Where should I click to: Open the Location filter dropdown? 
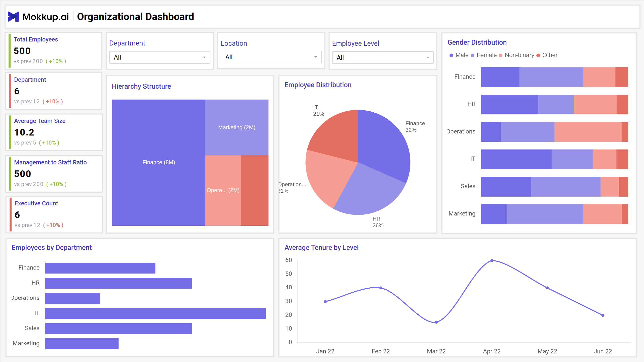coord(271,57)
